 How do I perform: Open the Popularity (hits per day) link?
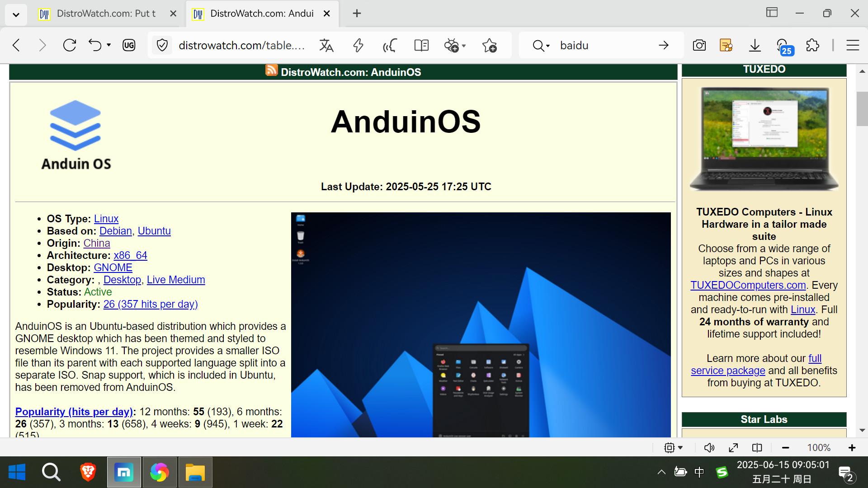[x=74, y=412]
